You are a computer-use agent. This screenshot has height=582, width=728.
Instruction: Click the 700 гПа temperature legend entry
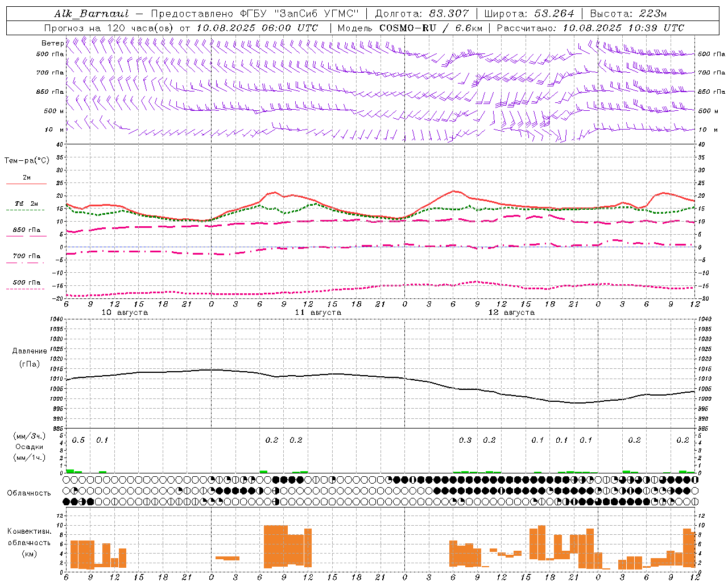click(x=27, y=256)
